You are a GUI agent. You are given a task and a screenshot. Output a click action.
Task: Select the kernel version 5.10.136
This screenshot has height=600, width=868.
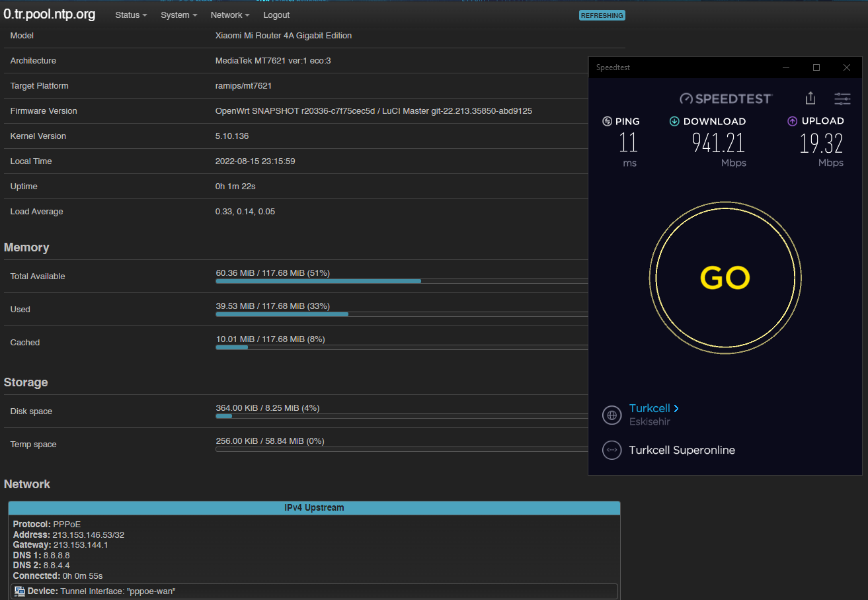pos(232,136)
